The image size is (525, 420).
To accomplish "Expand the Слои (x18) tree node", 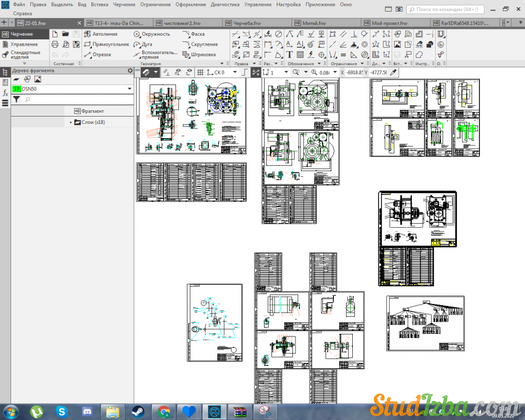I will coord(71,122).
